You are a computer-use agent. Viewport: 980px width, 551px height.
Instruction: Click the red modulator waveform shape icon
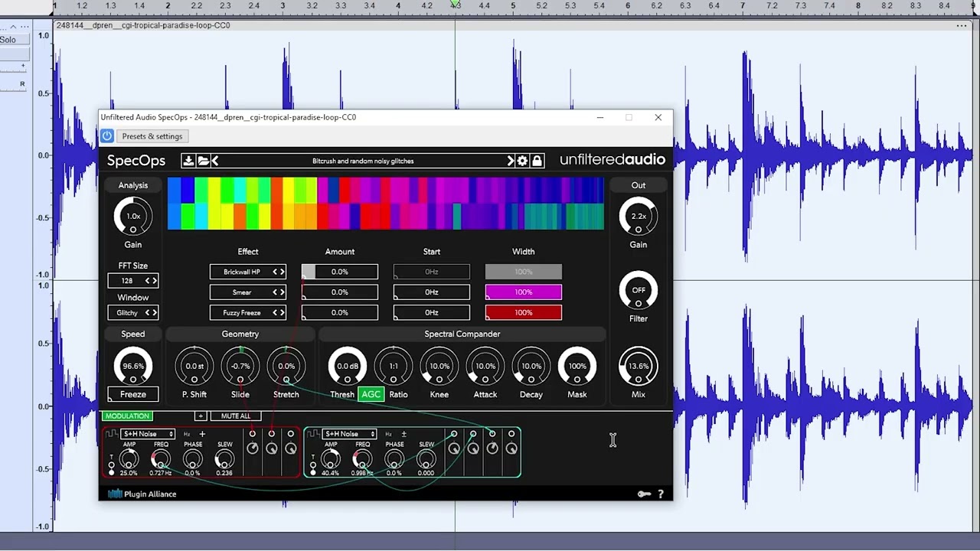[x=112, y=434]
